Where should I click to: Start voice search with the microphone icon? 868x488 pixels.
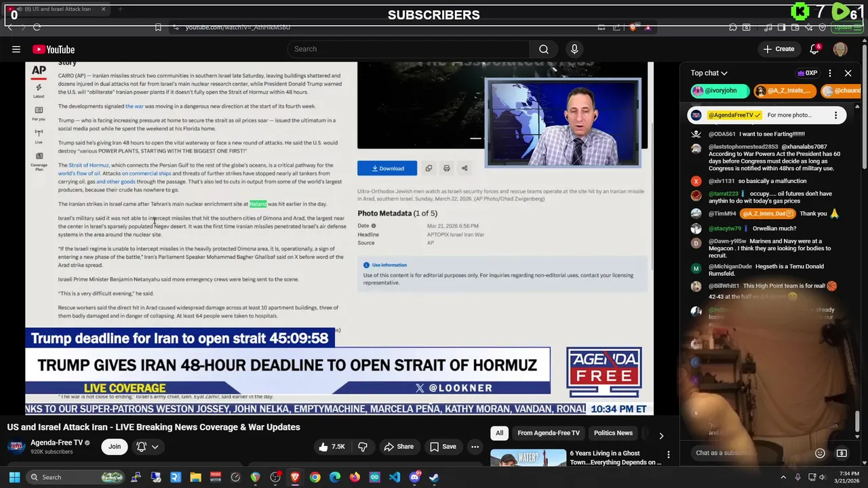(x=574, y=49)
